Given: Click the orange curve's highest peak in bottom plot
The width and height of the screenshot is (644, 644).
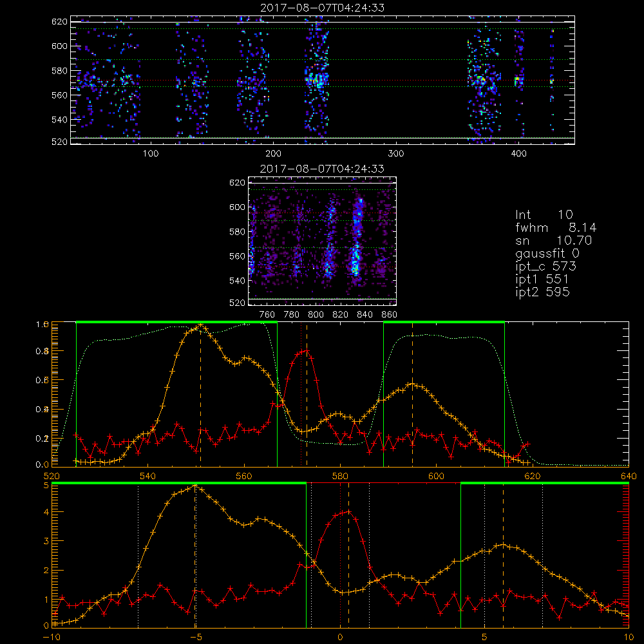Looking at the screenshot, I should coord(196,486).
